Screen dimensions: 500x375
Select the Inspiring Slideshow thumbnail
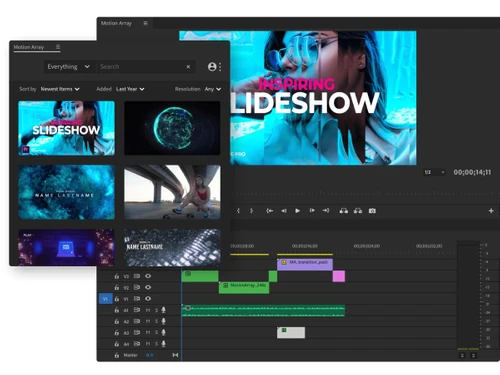point(66,128)
